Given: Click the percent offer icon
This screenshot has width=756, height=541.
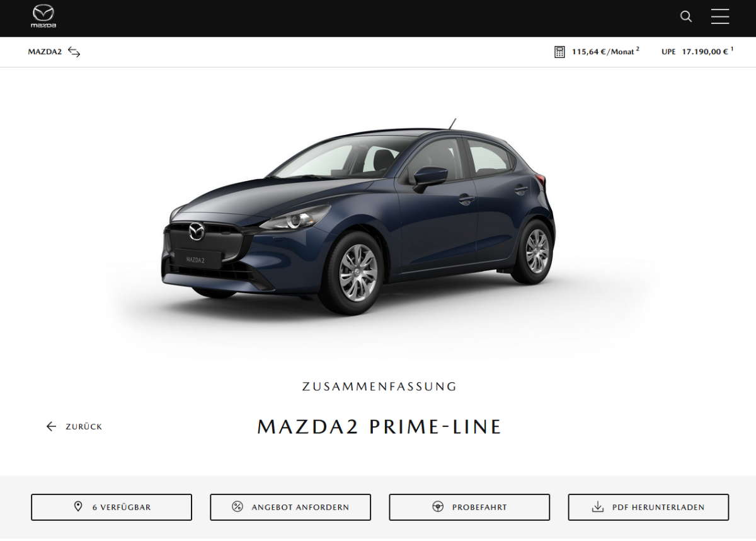Looking at the screenshot, I should 238,506.
